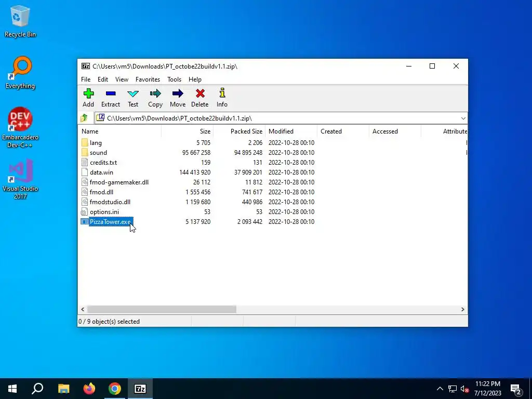Open the View menu

point(122,79)
